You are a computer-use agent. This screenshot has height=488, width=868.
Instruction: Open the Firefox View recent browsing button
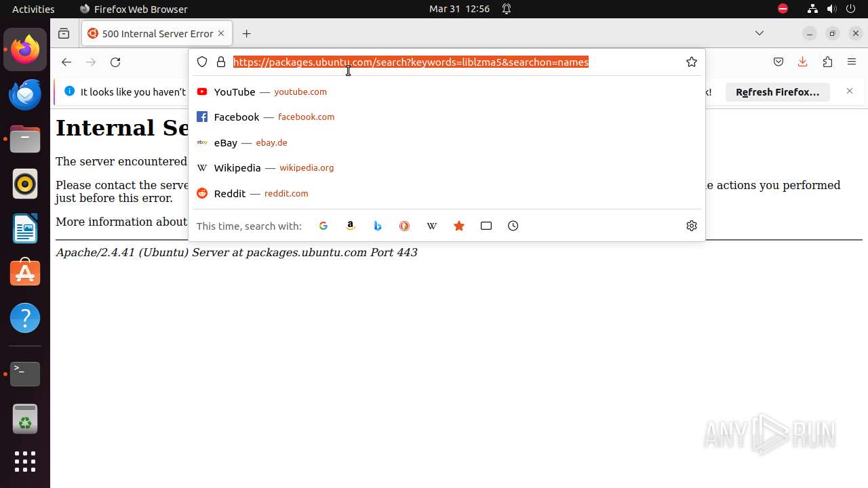pyautogui.click(x=64, y=33)
